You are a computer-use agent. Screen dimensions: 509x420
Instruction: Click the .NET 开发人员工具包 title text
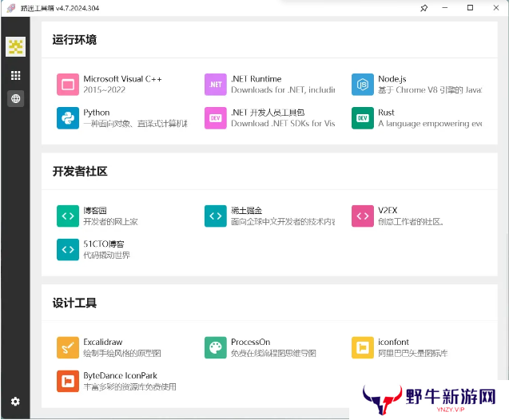click(x=268, y=113)
